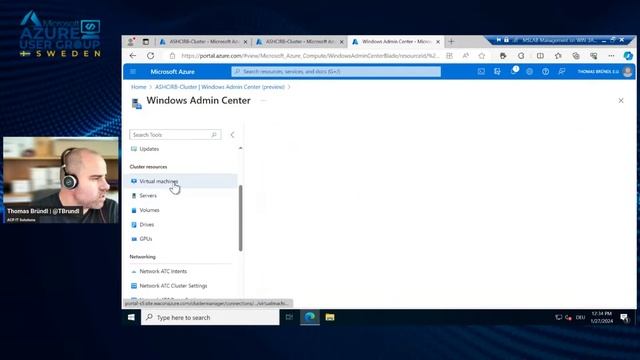Open the Drives tool
The width and height of the screenshot is (640, 360).
pyautogui.click(x=147, y=224)
